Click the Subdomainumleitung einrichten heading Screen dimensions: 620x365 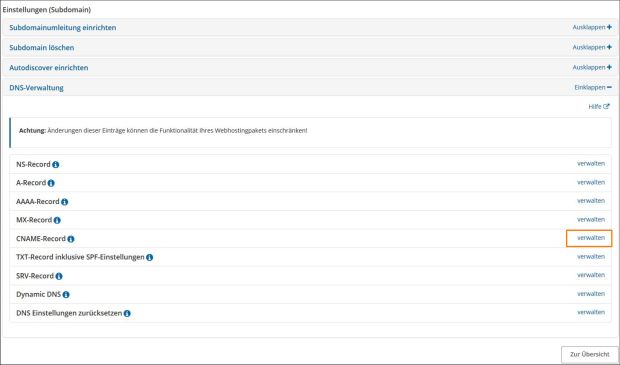63,28
